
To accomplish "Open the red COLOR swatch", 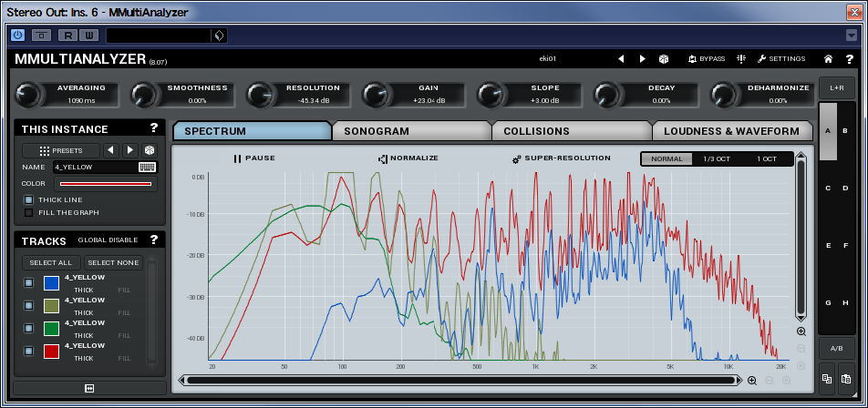I will tap(105, 184).
